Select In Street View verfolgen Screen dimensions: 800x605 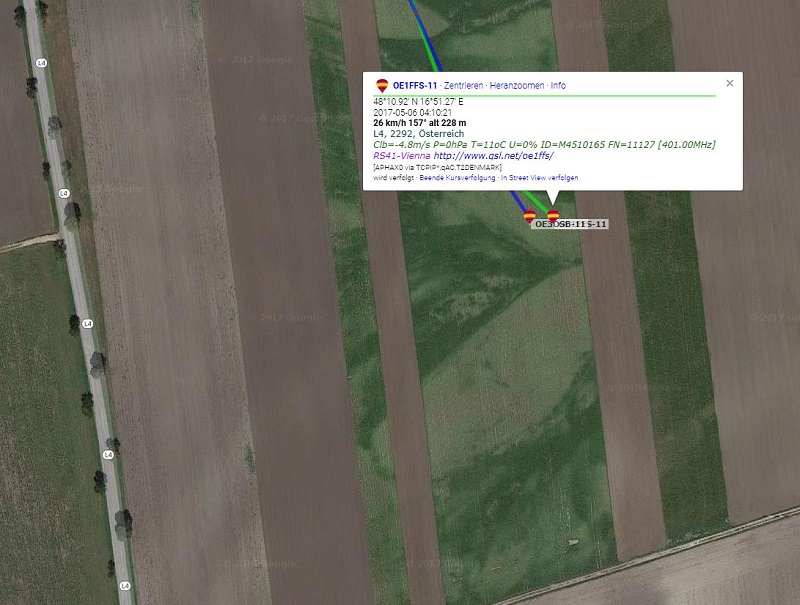click(539, 178)
